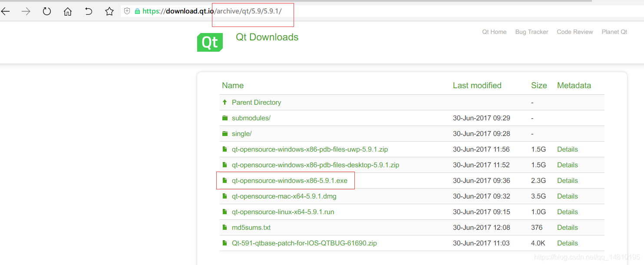The image size is (644, 265).
Task: Click file icon of windows-x86-5.9.1.exe
Action: [225, 181]
